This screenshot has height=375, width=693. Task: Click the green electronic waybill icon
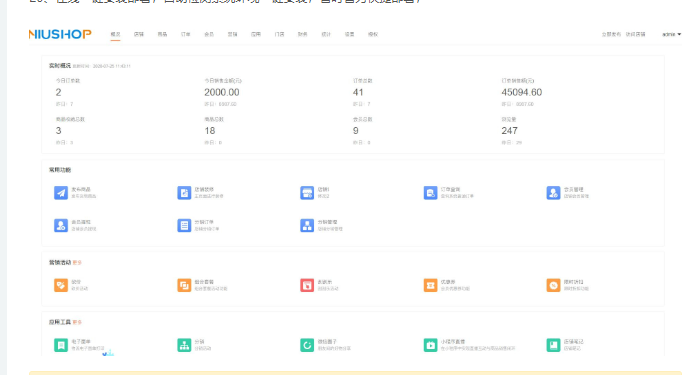click(61, 345)
